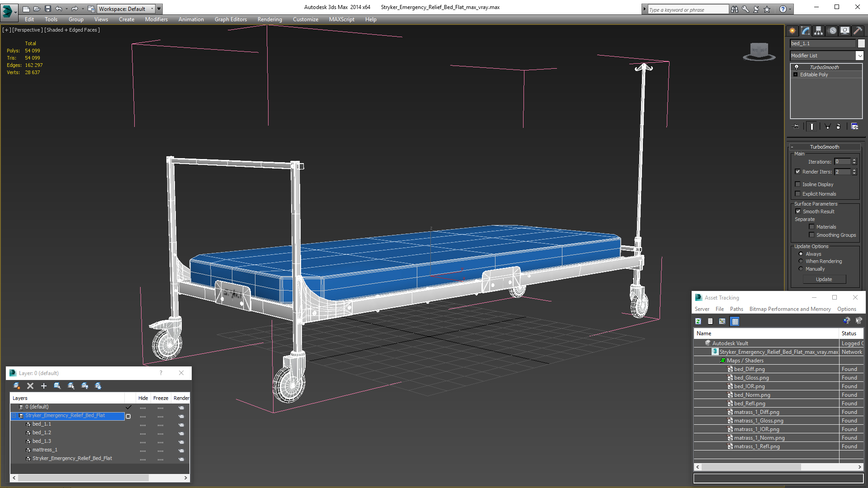
Task: Toggle Show End Result icon
Action: tap(812, 127)
